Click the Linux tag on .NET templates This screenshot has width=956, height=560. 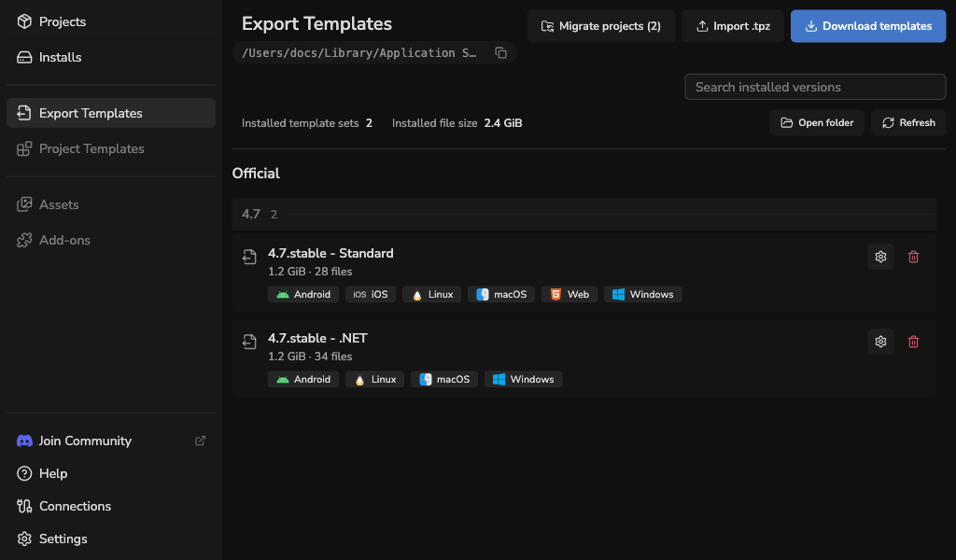375,380
